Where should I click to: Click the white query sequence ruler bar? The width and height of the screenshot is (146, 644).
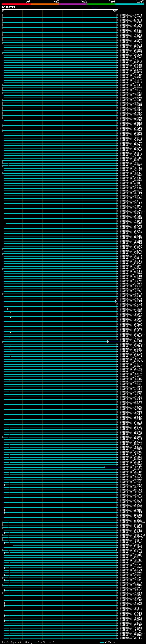pyautogui.click(x=60, y=10)
